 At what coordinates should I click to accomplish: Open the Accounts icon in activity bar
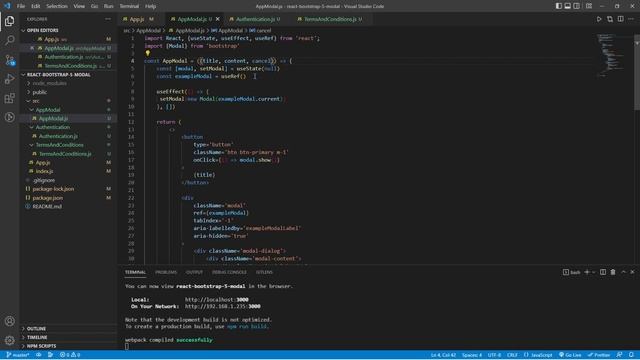(9, 321)
